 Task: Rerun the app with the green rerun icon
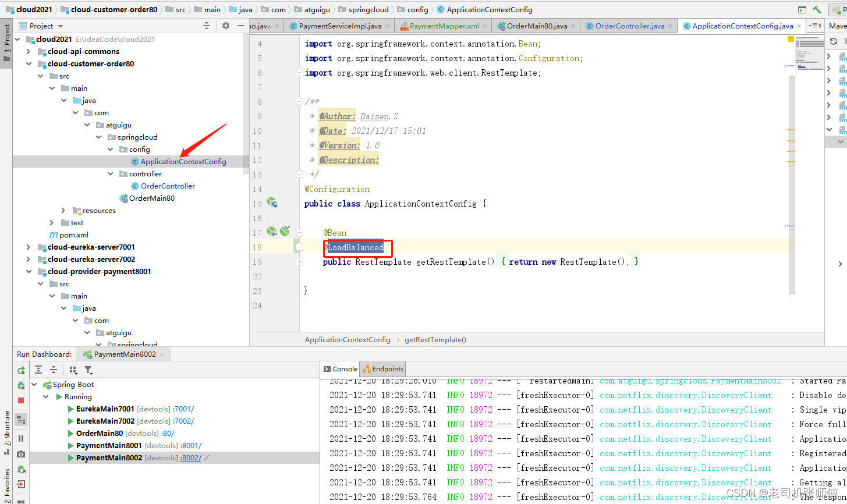(21, 370)
